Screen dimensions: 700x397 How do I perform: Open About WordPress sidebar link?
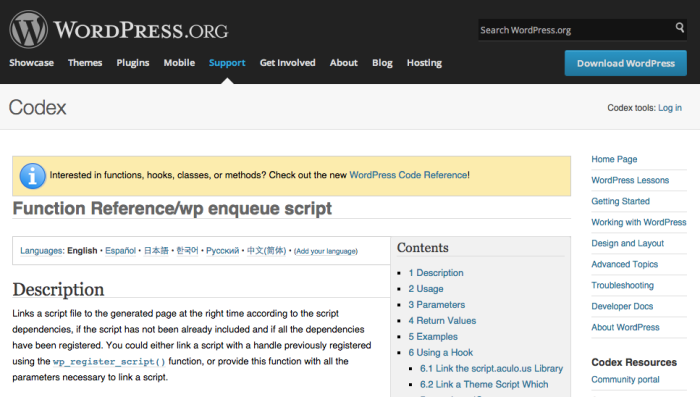point(625,327)
